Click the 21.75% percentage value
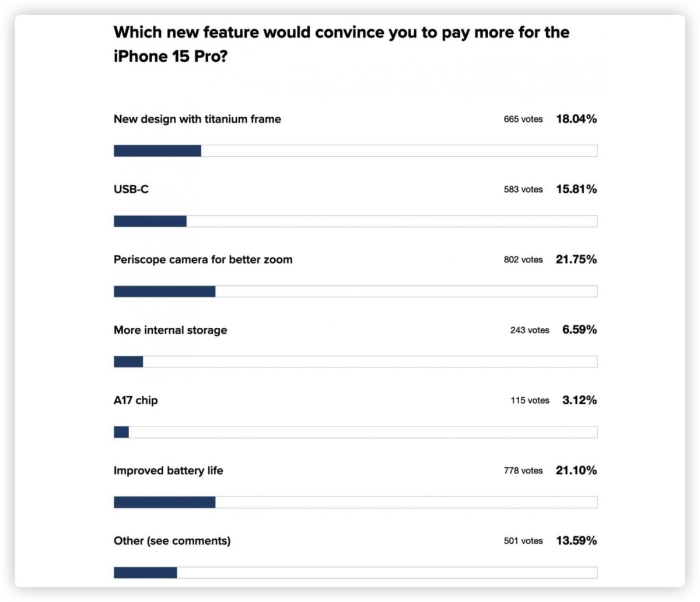The image size is (700, 602). pos(576,260)
